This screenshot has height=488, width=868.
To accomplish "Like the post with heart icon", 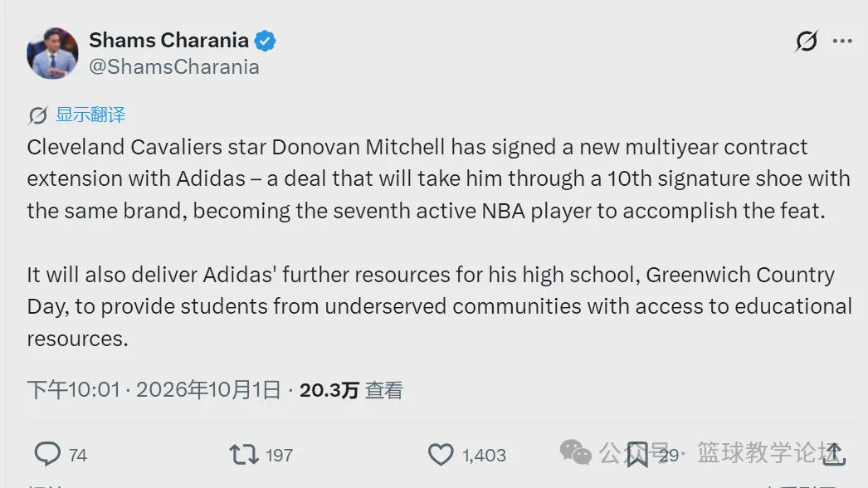I will pos(441,455).
